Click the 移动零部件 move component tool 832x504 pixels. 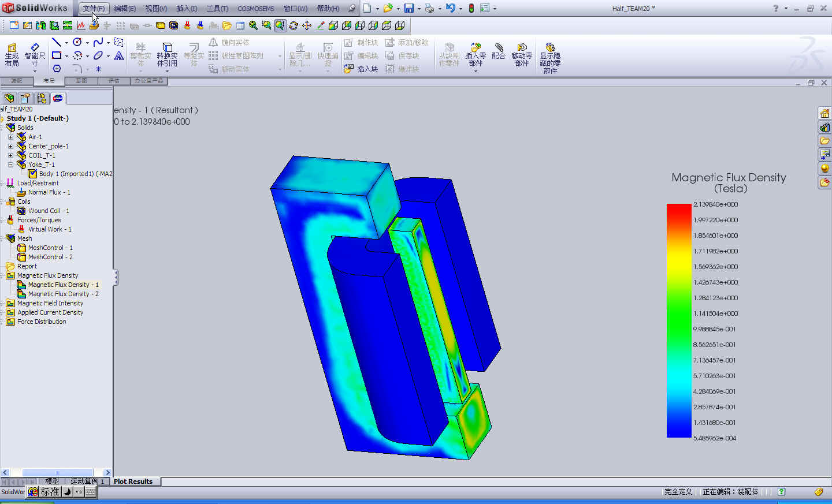click(522, 54)
